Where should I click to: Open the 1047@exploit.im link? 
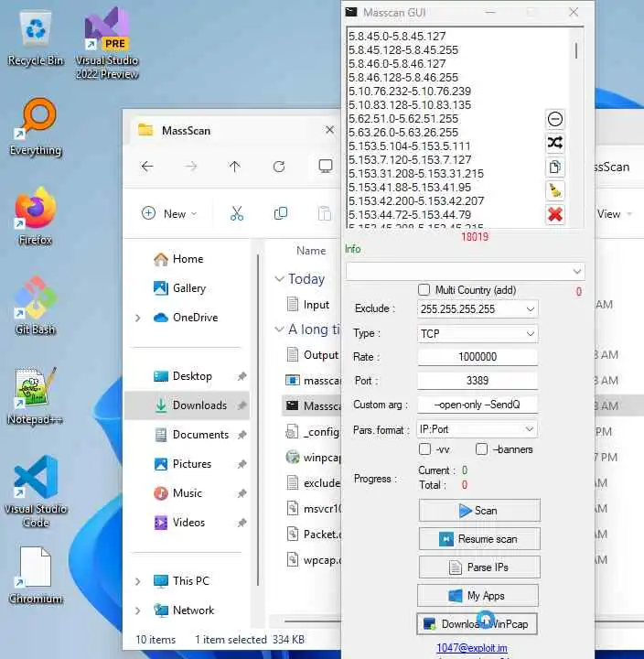point(472,648)
